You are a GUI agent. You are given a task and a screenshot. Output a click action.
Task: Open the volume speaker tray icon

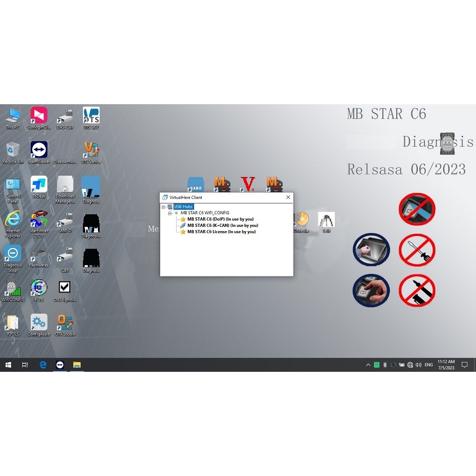pyautogui.click(x=419, y=364)
